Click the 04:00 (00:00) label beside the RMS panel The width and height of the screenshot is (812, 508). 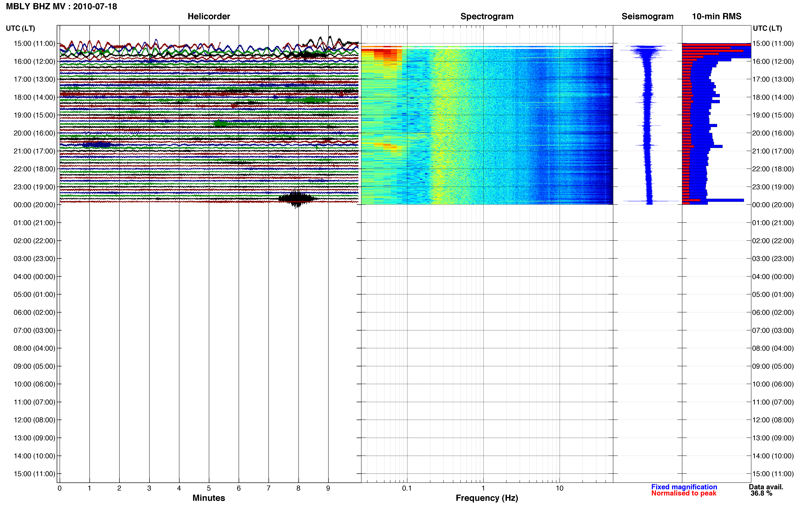[x=773, y=277]
